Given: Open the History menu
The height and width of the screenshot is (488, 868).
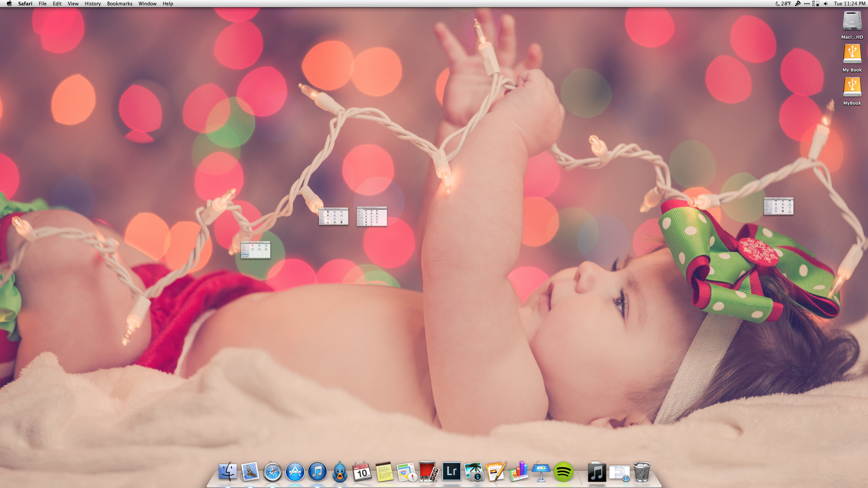Looking at the screenshot, I should coord(93,4).
